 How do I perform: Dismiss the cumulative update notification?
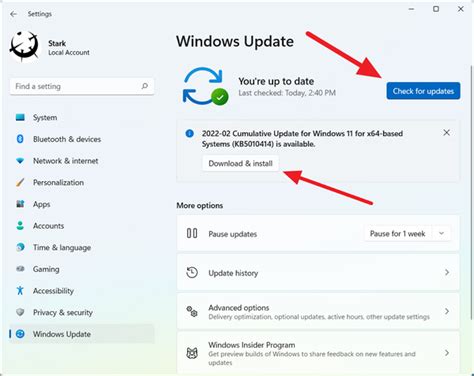[446, 133]
